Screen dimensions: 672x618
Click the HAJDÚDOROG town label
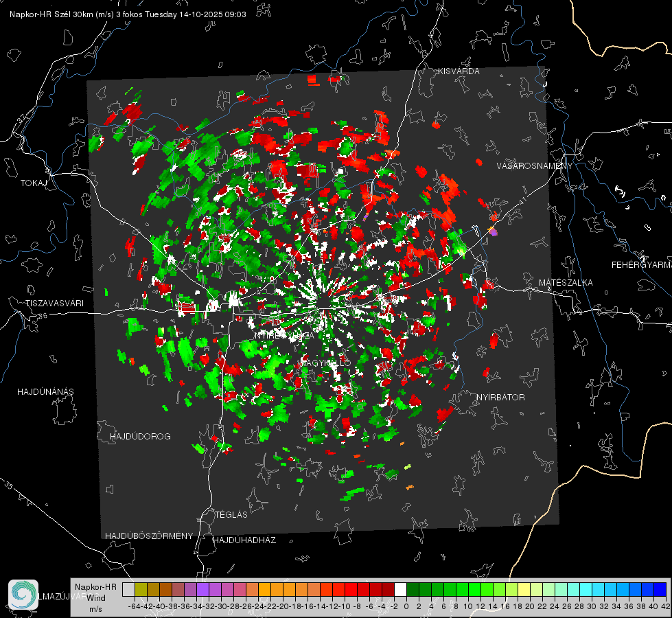tap(140, 436)
